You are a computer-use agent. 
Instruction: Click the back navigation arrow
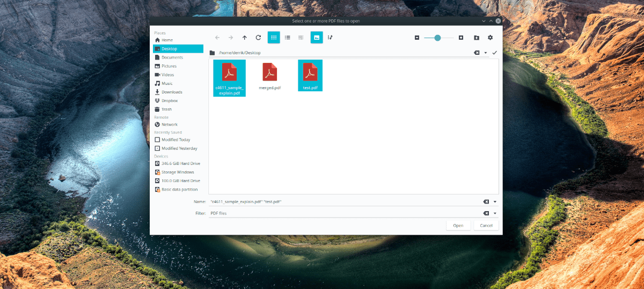pyautogui.click(x=217, y=38)
